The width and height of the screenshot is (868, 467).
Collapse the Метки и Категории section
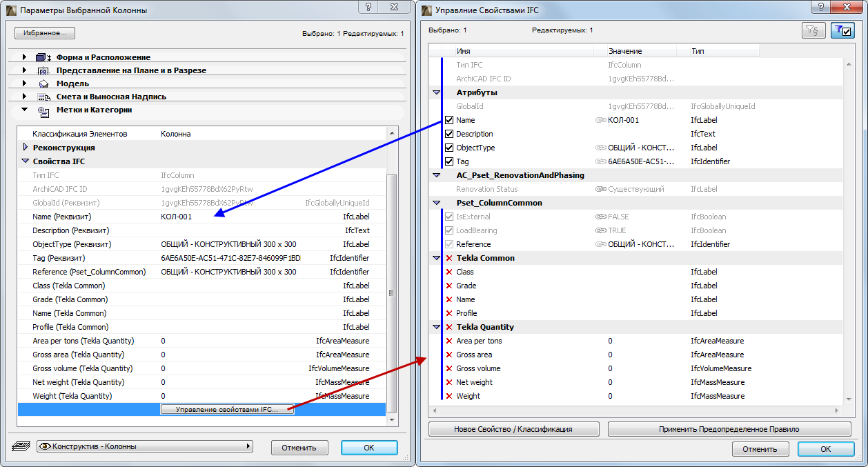24,109
